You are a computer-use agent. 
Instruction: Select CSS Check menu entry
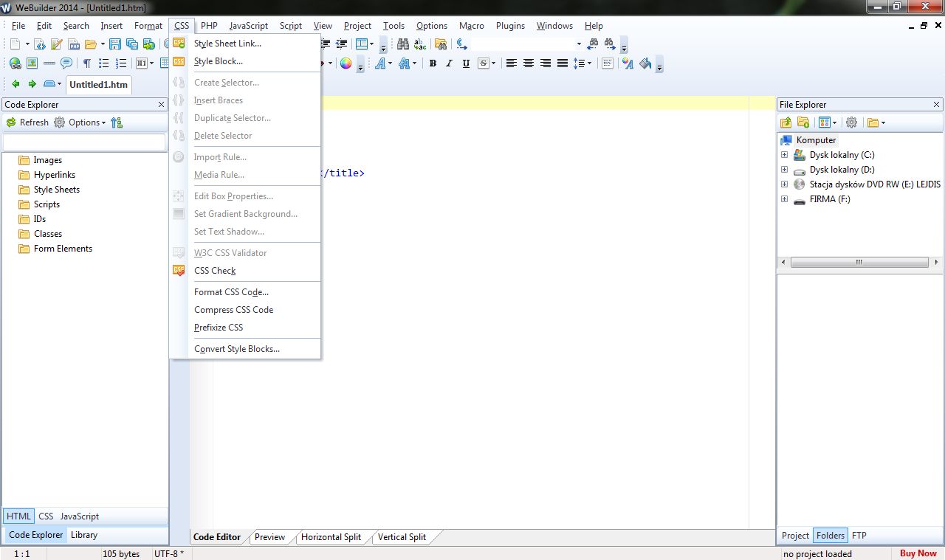click(x=215, y=271)
